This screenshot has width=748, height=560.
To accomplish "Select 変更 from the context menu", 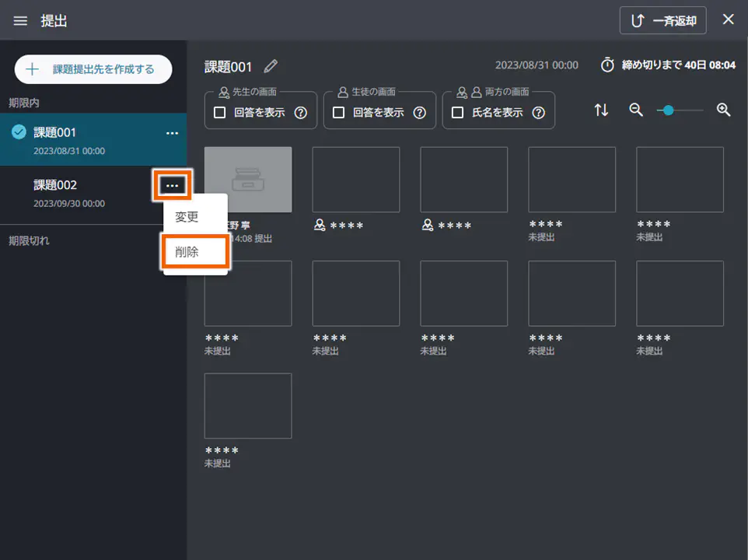I will click(x=187, y=217).
